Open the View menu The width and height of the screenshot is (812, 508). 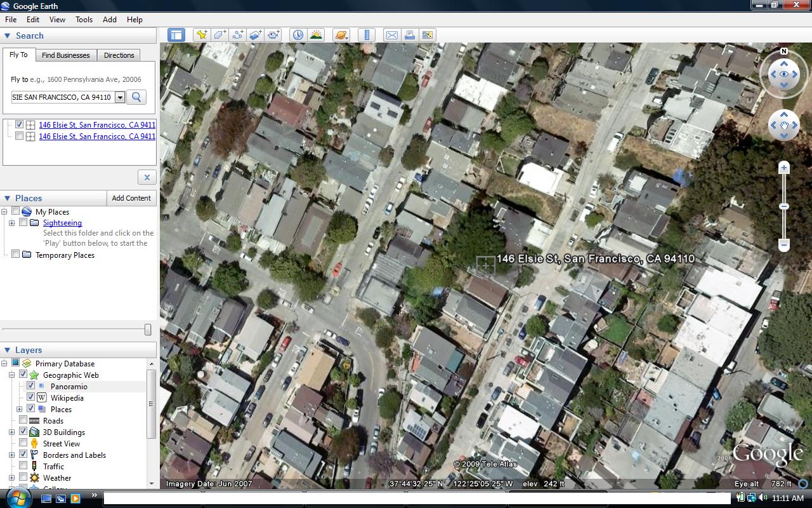tap(57, 20)
